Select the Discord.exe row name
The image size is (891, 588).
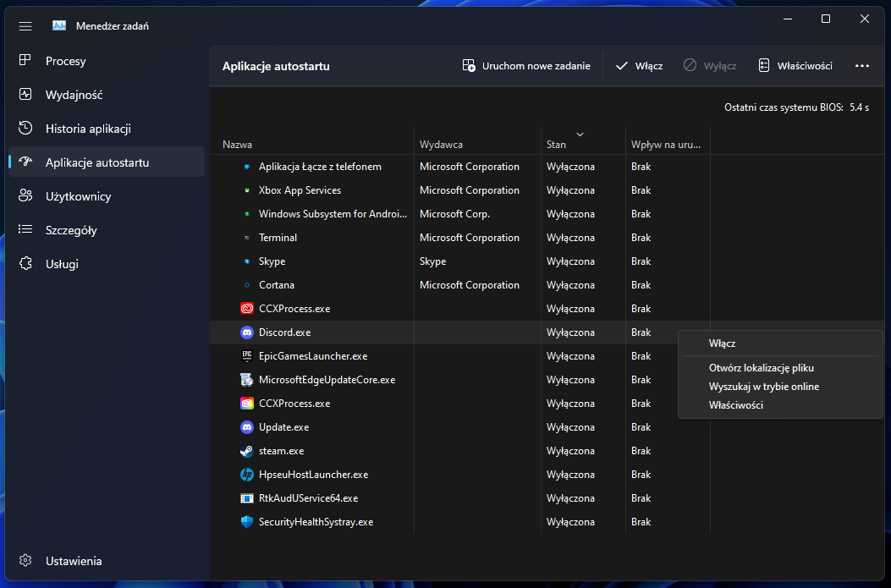pyautogui.click(x=284, y=332)
